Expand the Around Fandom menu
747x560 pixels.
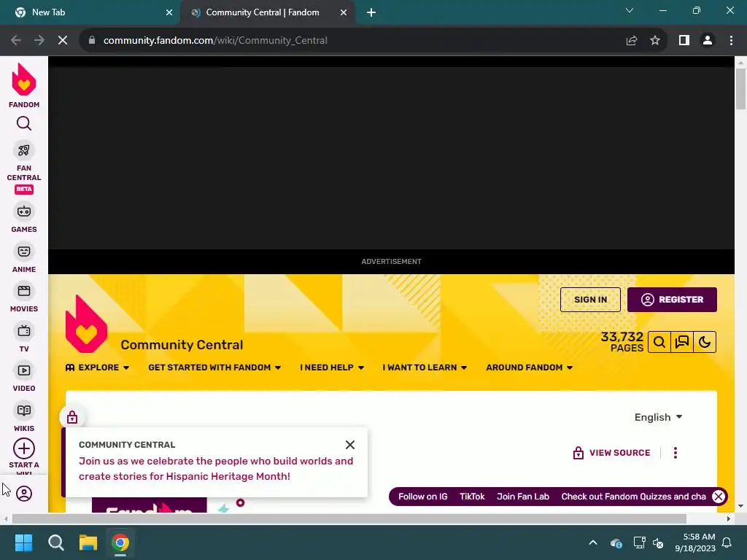coord(530,367)
